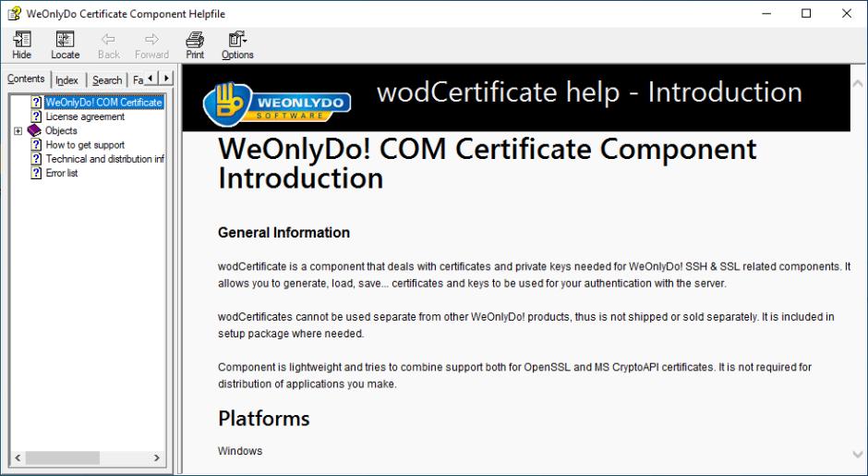Open How to get support topic
868x476 pixels.
[85, 144]
